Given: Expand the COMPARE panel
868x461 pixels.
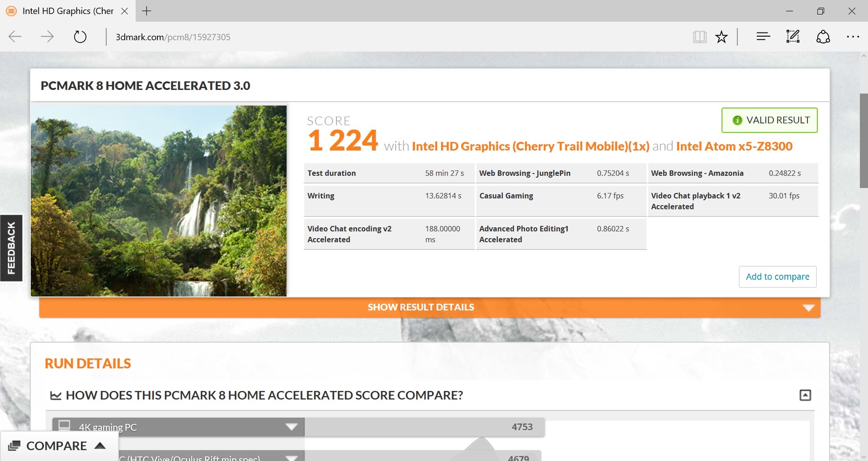Looking at the screenshot, I should [x=59, y=446].
